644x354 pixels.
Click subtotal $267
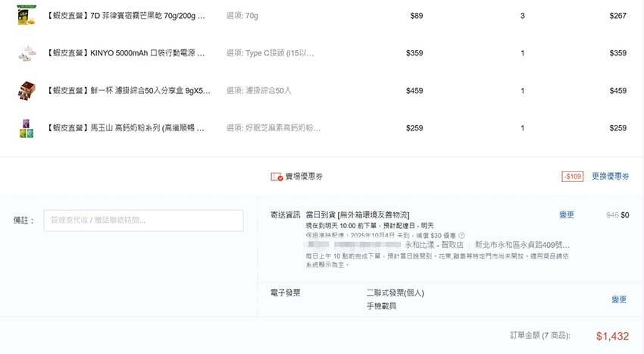pos(617,16)
